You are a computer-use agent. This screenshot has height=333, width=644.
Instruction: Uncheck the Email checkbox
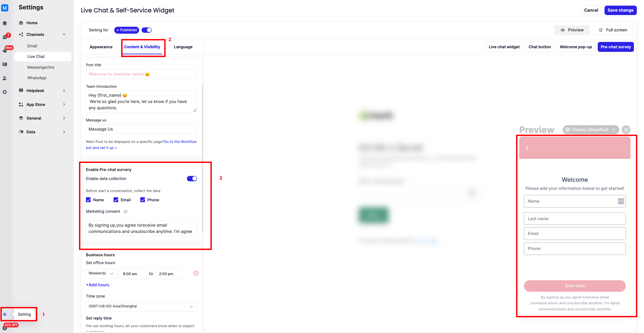116,200
